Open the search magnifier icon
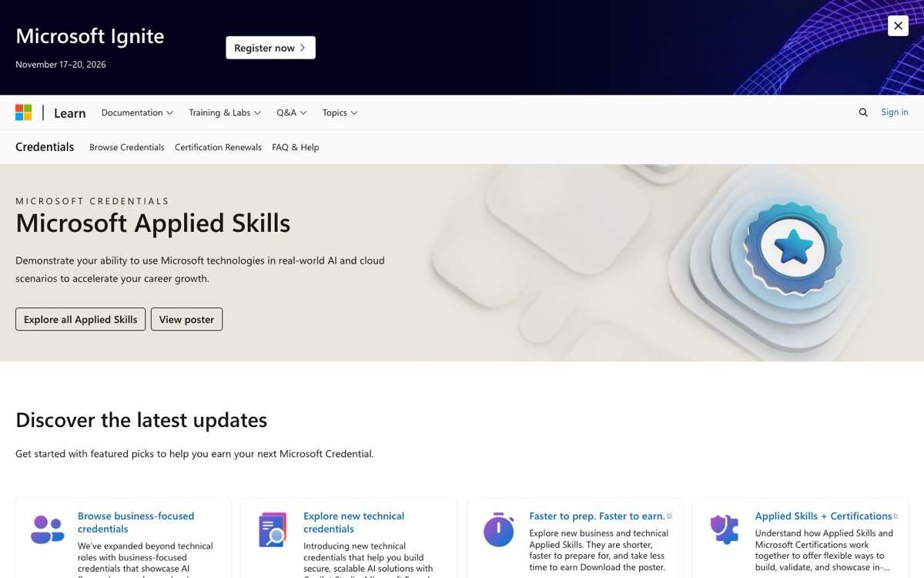 (863, 113)
